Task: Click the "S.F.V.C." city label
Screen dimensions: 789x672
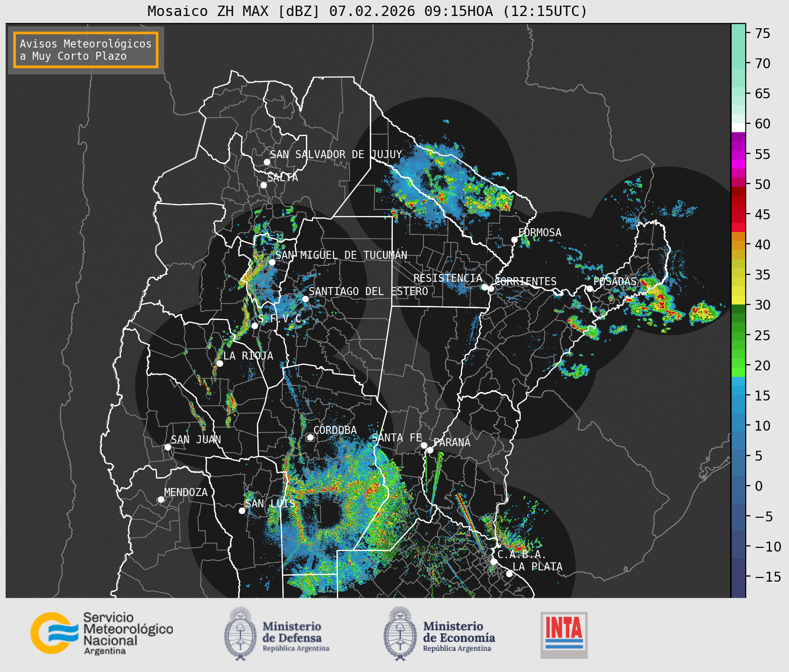Action: pyautogui.click(x=282, y=319)
